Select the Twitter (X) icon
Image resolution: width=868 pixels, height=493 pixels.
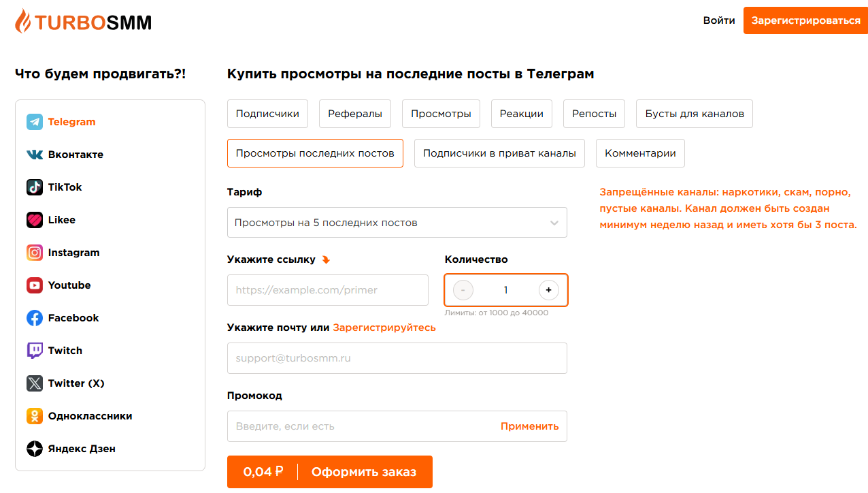35,383
